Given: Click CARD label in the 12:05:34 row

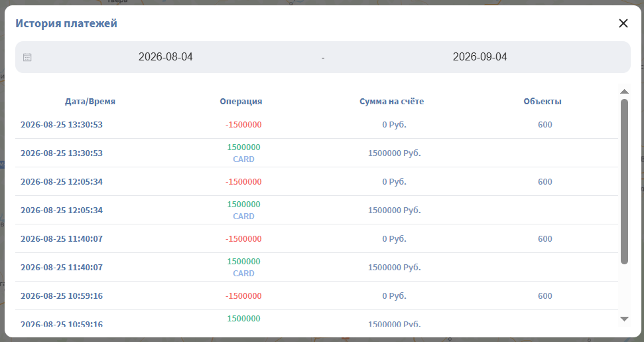Looking at the screenshot, I should click(x=243, y=216).
